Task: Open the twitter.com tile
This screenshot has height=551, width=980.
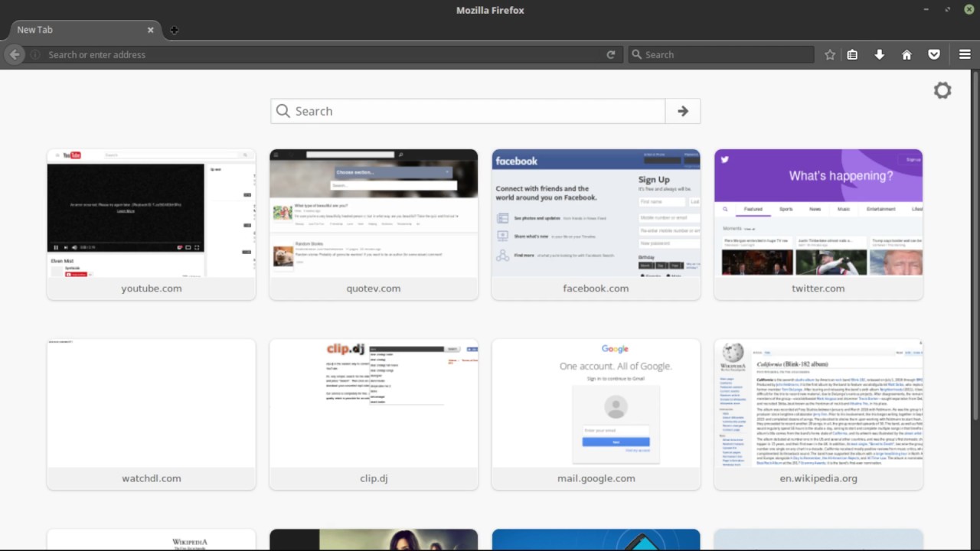Action: [x=818, y=224]
